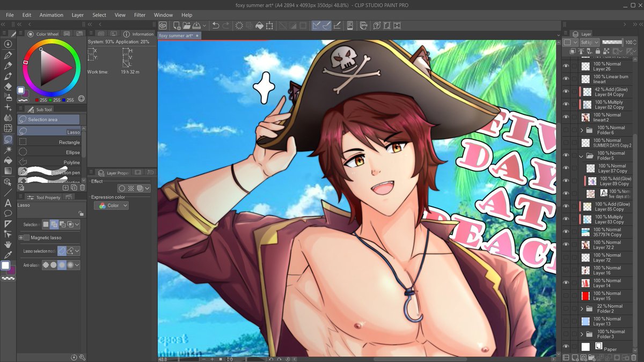Select the Blend tool with two droplets
644x362 pixels.
tap(8, 117)
